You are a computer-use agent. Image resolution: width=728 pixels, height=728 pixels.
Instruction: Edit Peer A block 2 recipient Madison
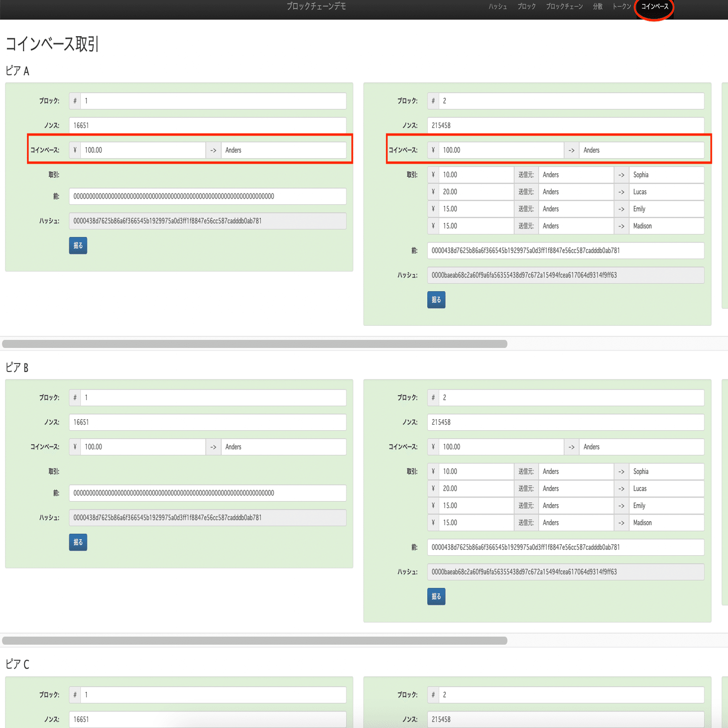pyautogui.click(x=667, y=226)
